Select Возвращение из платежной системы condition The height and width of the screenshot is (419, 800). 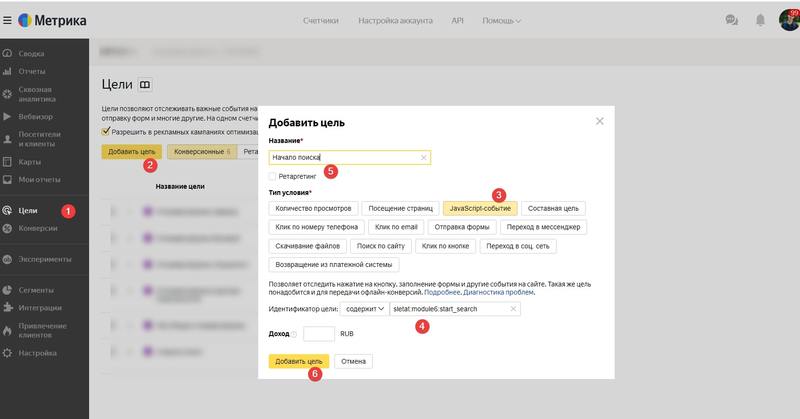[334, 265]
